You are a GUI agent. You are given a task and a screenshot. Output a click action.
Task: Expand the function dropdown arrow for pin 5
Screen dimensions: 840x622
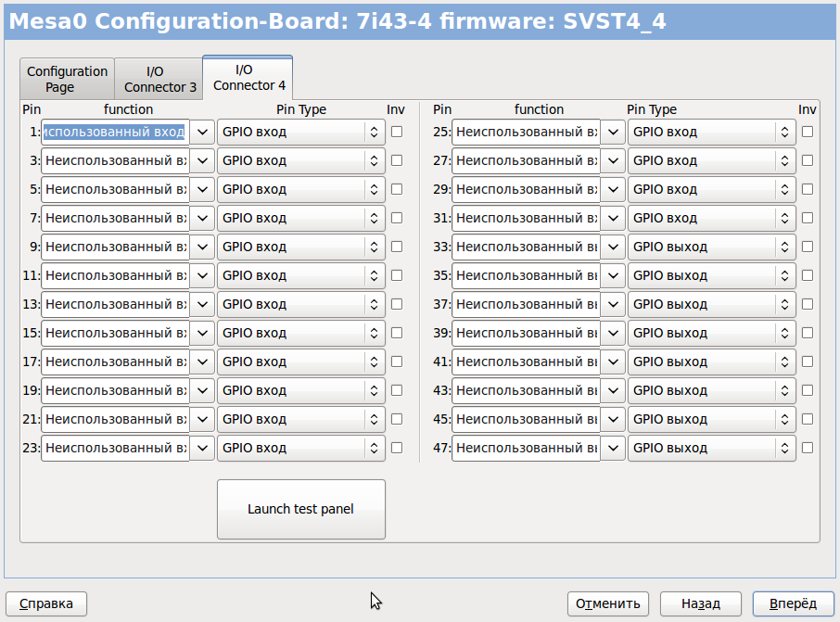point(202,190)
